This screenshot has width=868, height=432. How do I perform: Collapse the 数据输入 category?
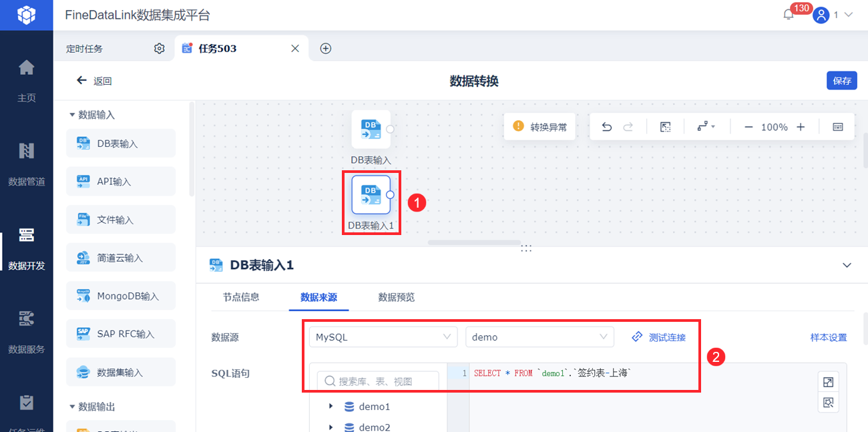point(72,115)
